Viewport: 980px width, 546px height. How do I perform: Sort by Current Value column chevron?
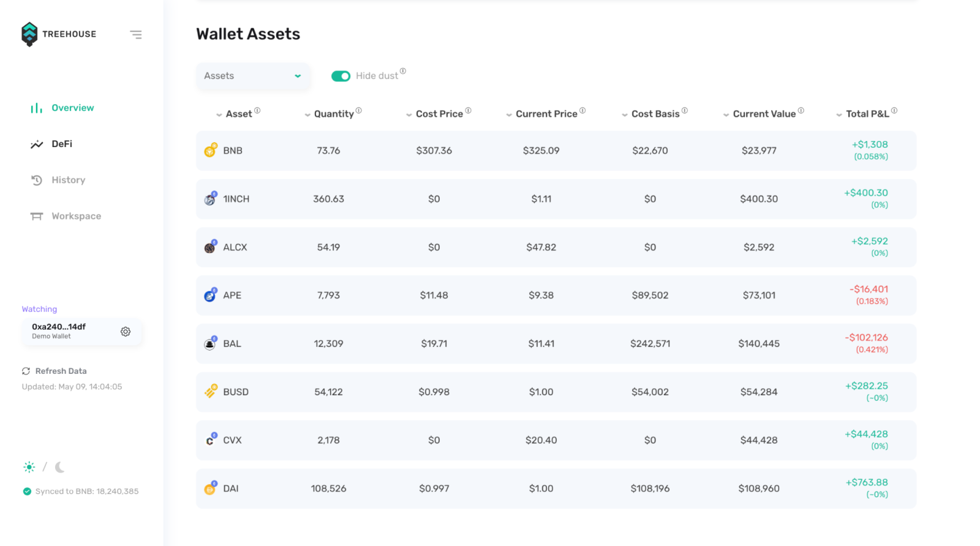(726, 115)
